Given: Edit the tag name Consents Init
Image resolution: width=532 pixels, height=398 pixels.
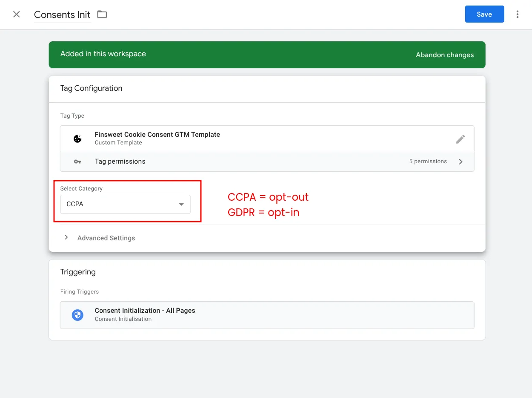Looking at the screenshot, I should tap(62, 15).
